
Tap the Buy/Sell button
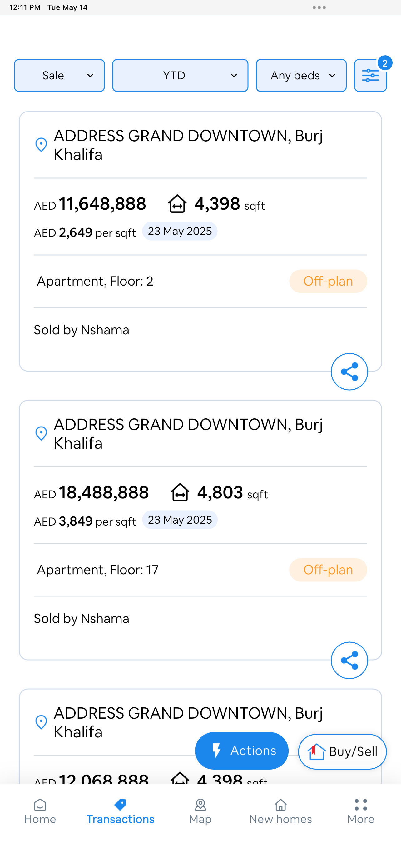pyautogui.click(x=342, y=751)
